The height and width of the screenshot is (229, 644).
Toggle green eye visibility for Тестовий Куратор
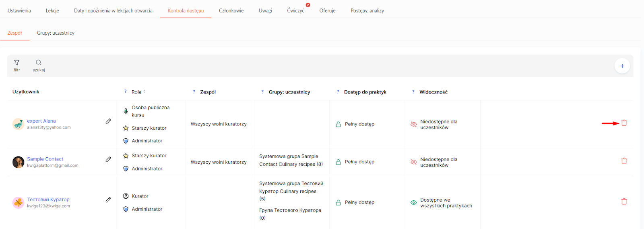[413, 203]
